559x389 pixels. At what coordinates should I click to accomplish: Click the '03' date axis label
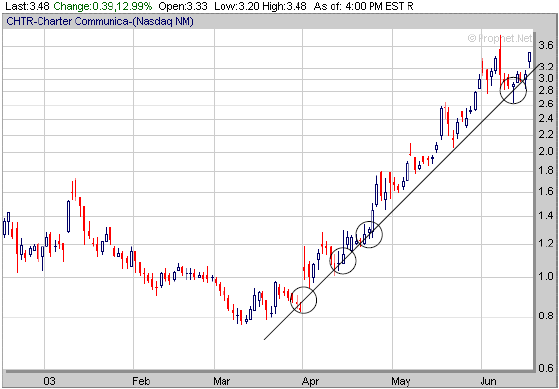pyautogui.click(x=50, y=381)
